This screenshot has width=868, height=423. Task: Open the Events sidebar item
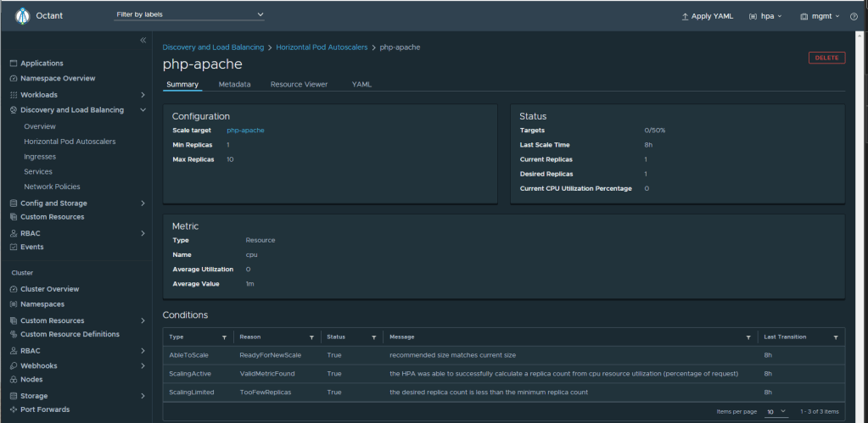tap(31, 247)
